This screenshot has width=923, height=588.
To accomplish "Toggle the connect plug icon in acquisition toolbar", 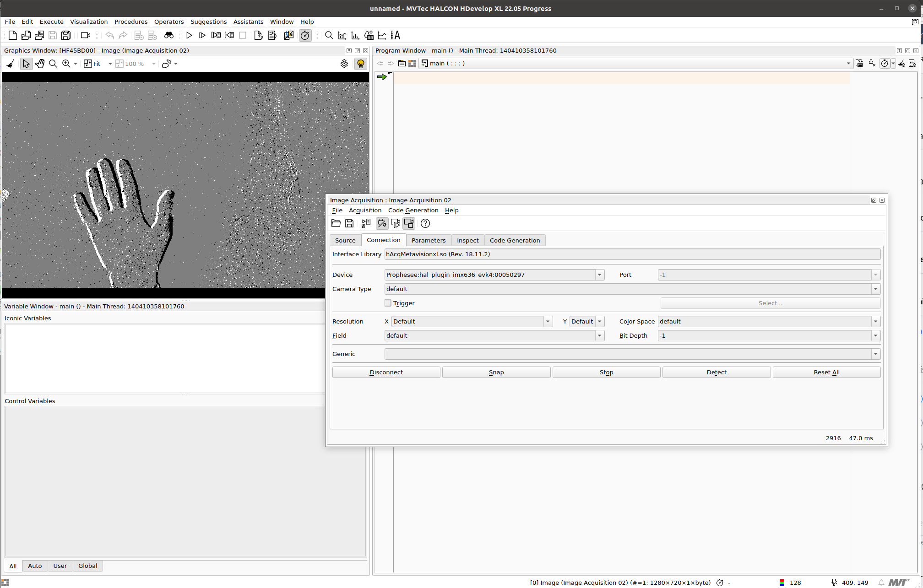I will click(x=382, y=223).
